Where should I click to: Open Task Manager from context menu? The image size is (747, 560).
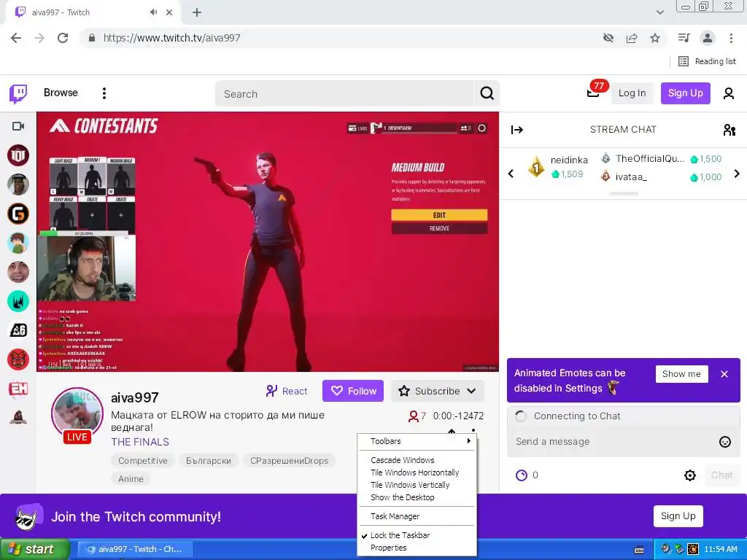click(395, 516)
